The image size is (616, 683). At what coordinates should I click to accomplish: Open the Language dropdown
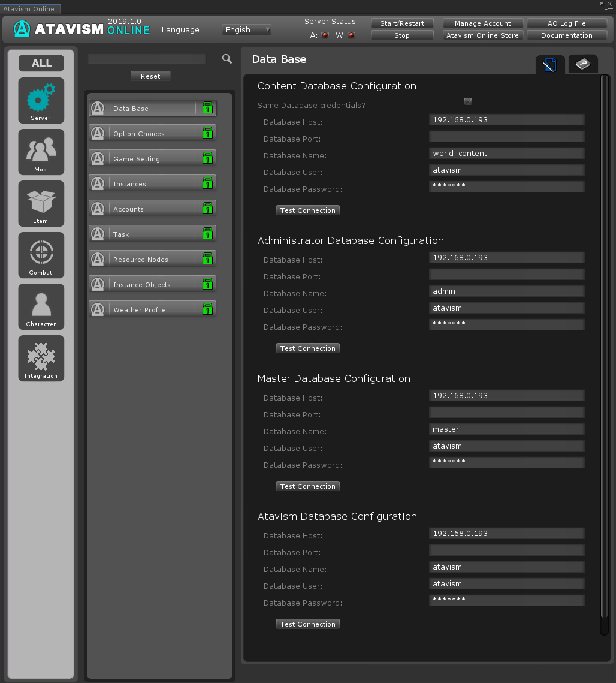pos(247,29)
